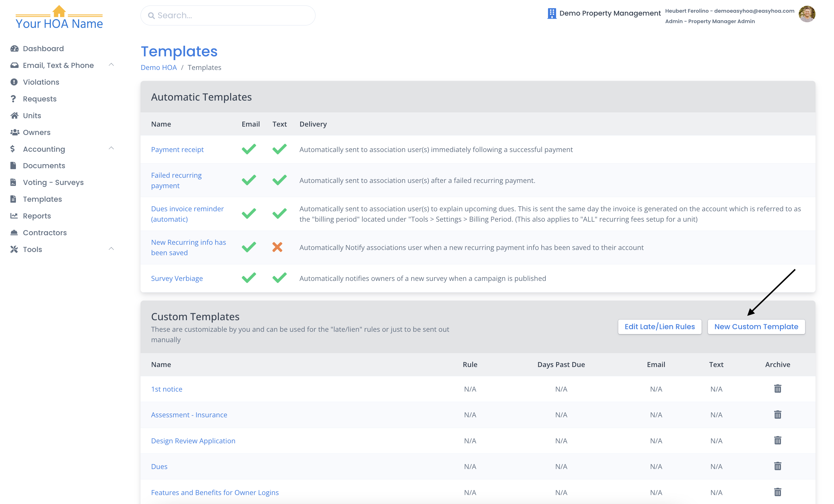
Task: Open Voting - Surveys menu item
Action: pos(53,182)
